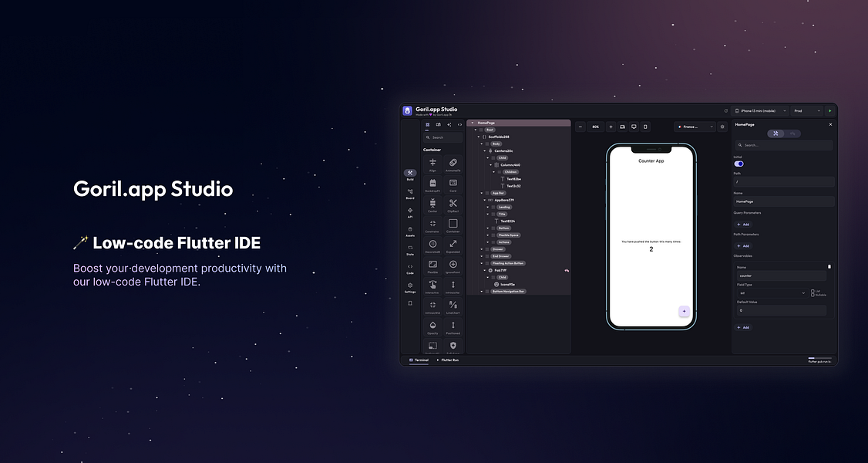This screenshot has width=868, height=463.
Task: Switch to the Flutter Run tab
Action: [x=449, y=360]
